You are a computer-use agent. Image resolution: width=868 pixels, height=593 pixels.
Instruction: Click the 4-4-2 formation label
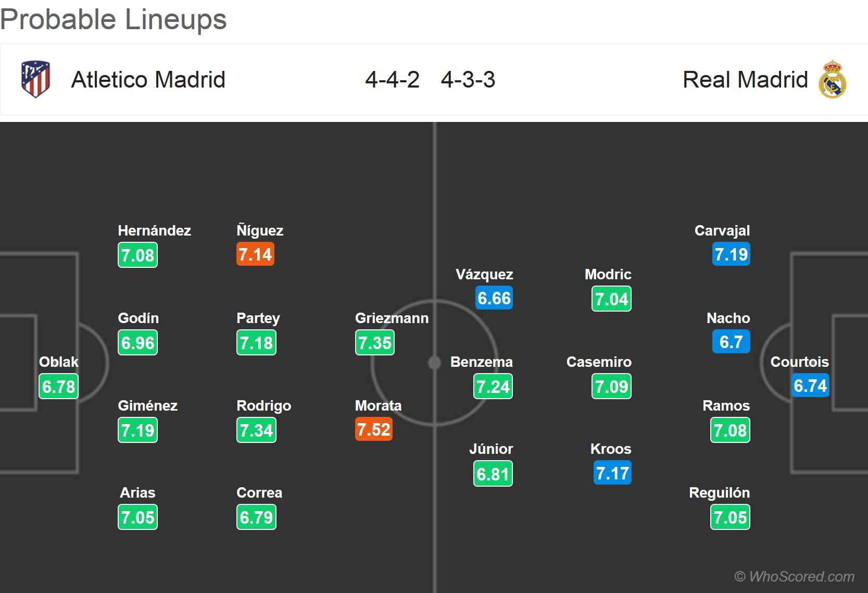392,80
